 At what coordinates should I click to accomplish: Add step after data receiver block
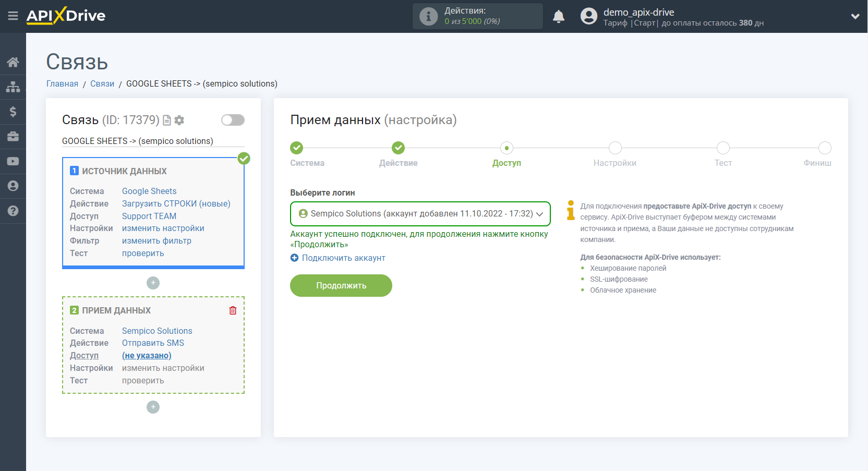153,407
